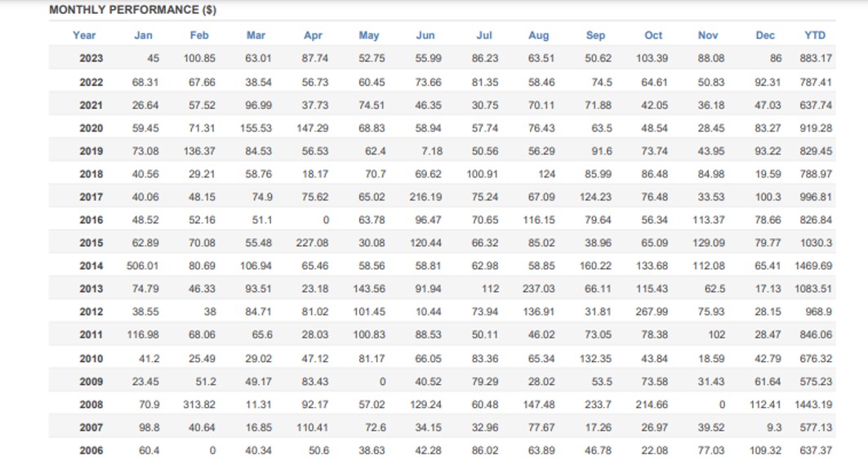Viewport: 868px width, 470px height.
Task: Click the 2006 row label
Action: click(x=91, y=450)
